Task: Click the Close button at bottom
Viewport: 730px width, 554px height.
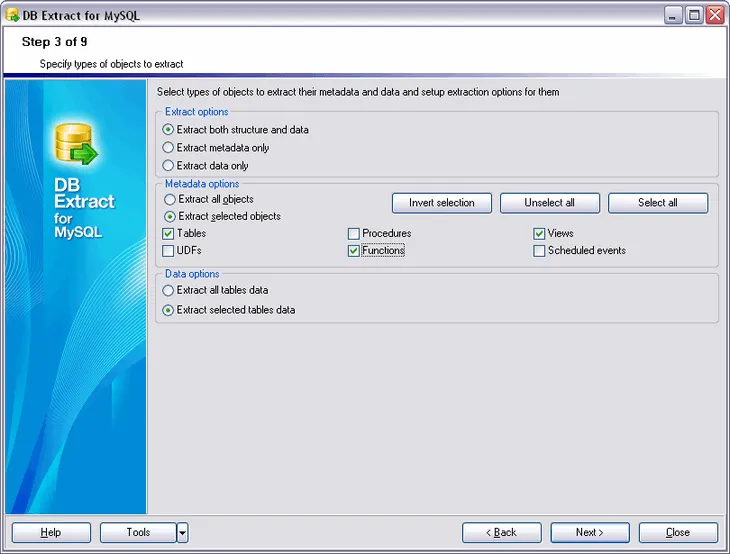Action: (678, 532)
